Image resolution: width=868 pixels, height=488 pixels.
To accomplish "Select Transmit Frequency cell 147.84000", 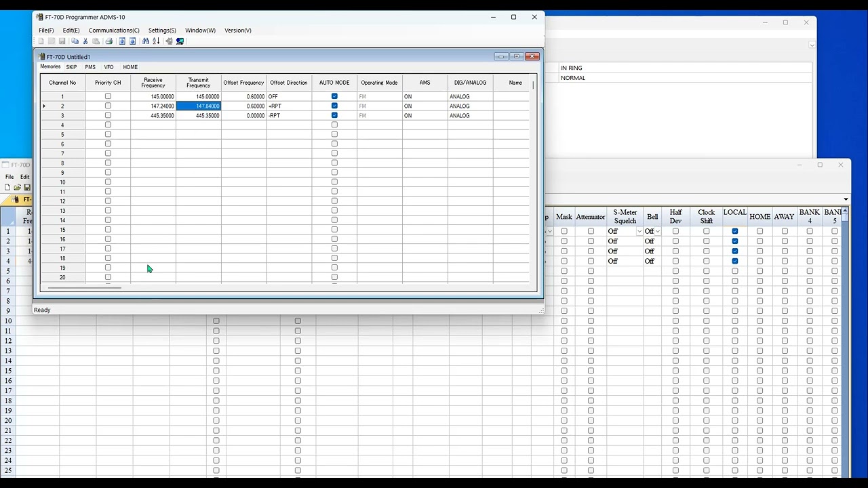I will [x=199, y=106].
